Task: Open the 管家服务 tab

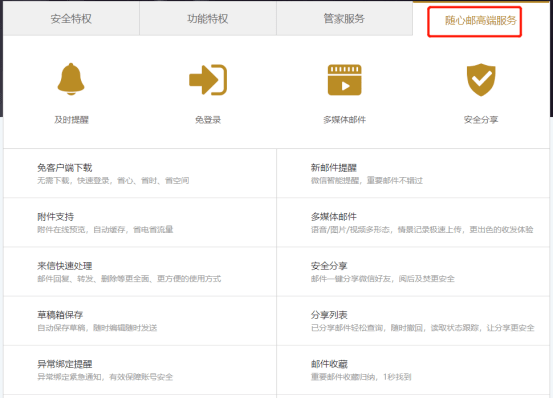Action: [x=344, y=19]
